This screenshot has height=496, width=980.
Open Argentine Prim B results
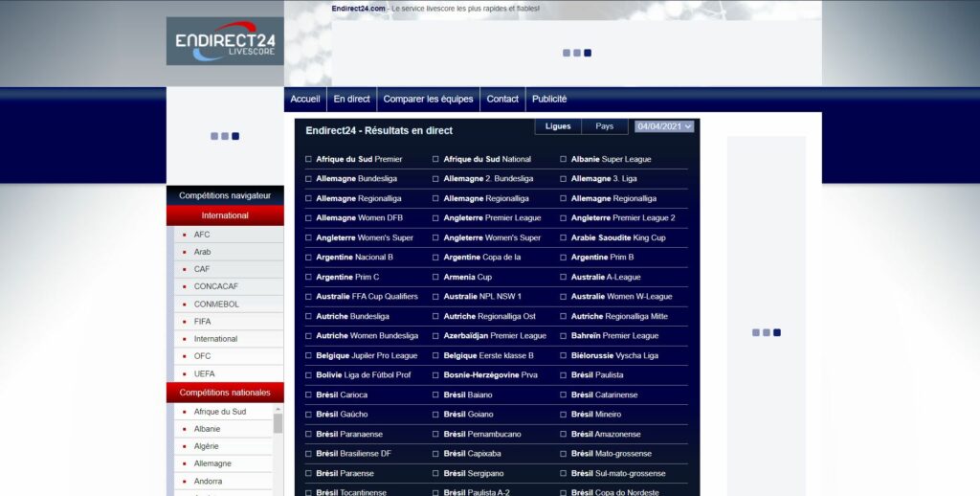click(x=602, y=257)
